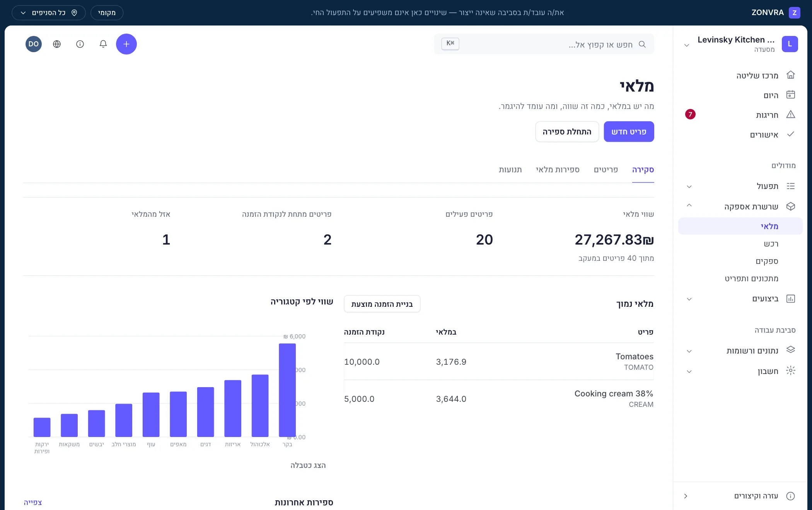Open the notifications bell
The image size is (812, 510).
(x=103, y=44)
